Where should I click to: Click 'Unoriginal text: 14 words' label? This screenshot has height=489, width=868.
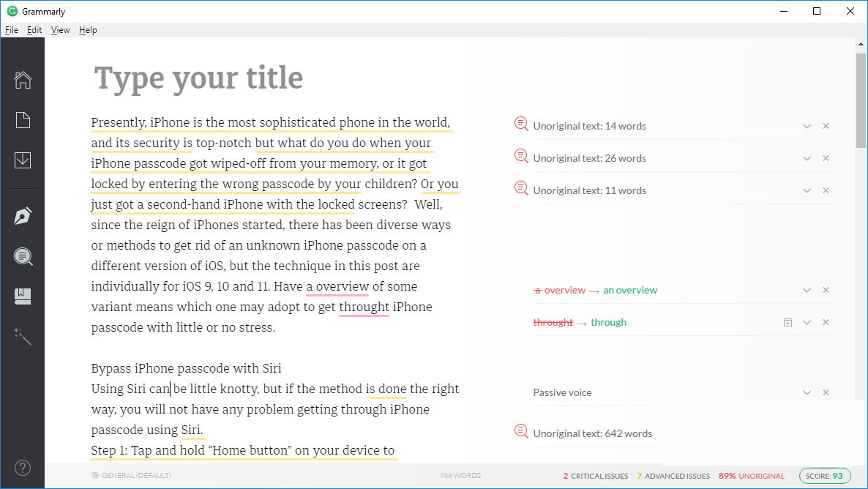pyautogui.click(x=590, y=126)
